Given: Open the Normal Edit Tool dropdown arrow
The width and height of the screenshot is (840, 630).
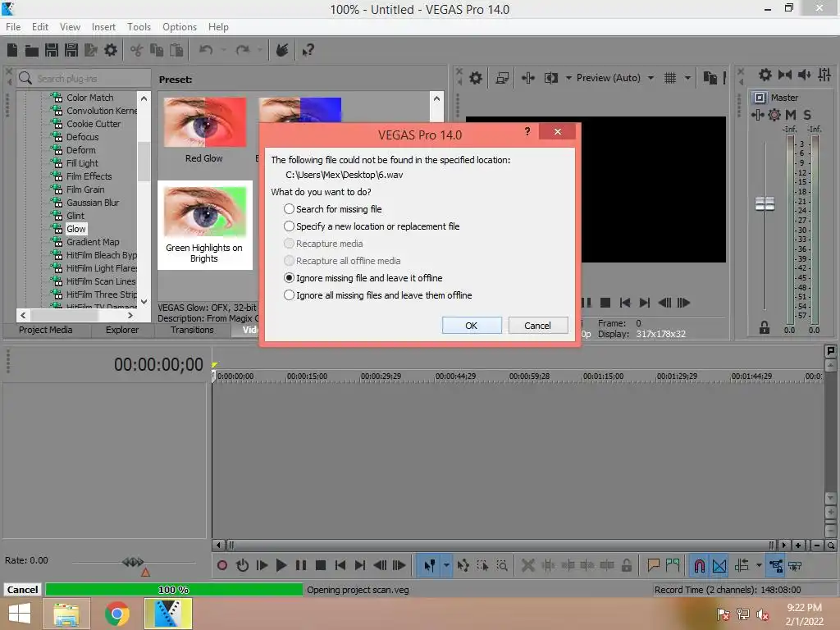Looking at the screenshot, I should 446,565.
